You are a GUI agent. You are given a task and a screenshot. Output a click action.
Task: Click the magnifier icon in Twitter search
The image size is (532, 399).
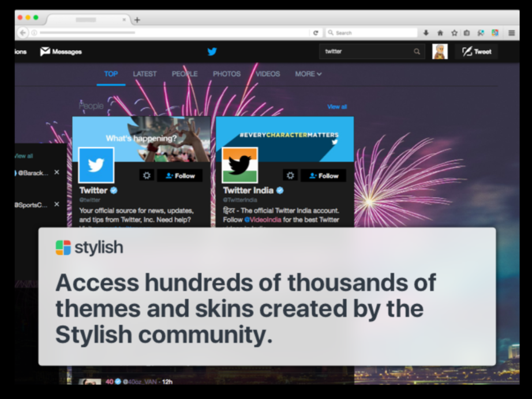coord(417,51)
